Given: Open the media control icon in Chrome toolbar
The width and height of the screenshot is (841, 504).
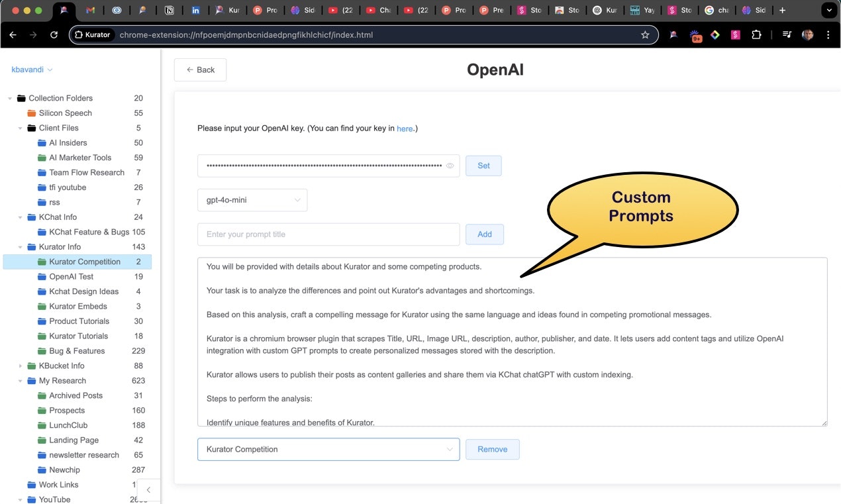Looking at the screenshot, I should pos(787,35).
